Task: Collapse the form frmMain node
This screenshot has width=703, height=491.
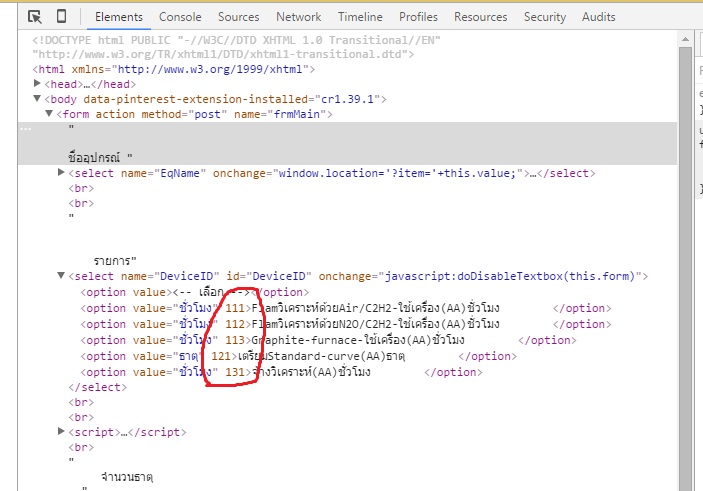Action: (x=49, y=113)
